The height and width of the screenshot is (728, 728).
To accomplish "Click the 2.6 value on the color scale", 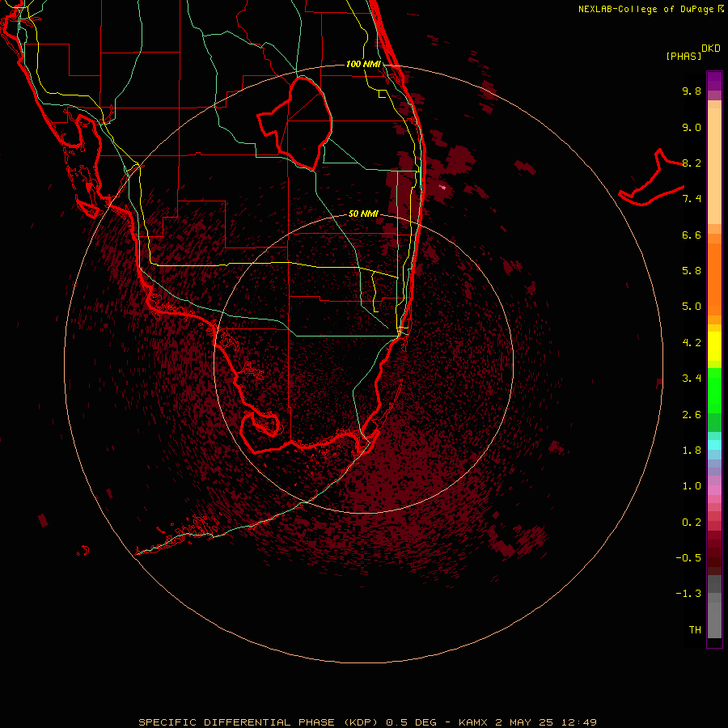I will (692, 415).
